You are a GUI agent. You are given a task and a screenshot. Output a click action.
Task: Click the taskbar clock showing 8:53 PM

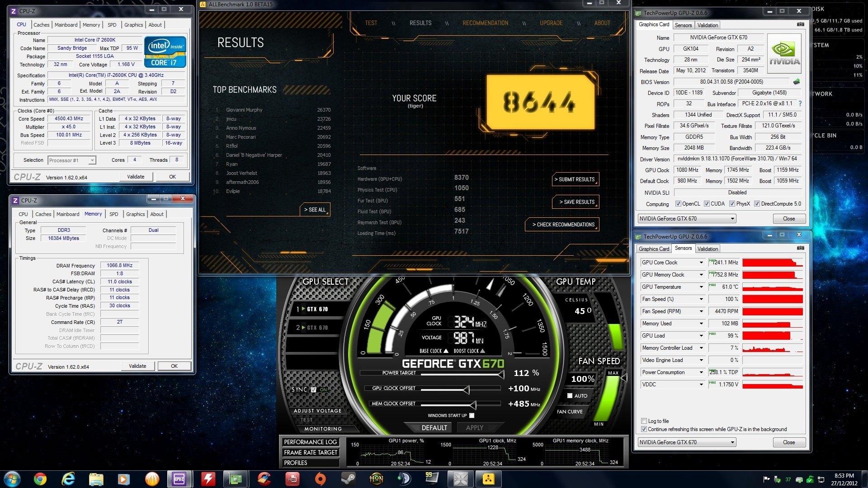coord(844,475)
